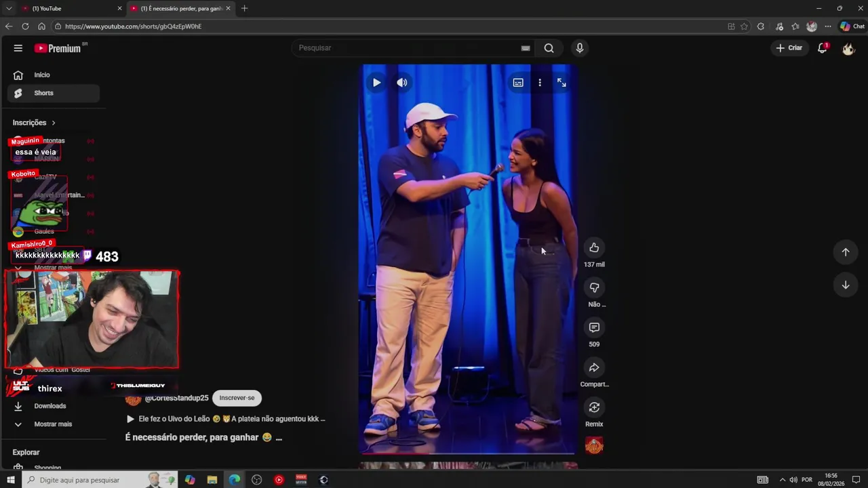Close the (1) YouTube tab
The image size is (868, 488).
[120, 8]
